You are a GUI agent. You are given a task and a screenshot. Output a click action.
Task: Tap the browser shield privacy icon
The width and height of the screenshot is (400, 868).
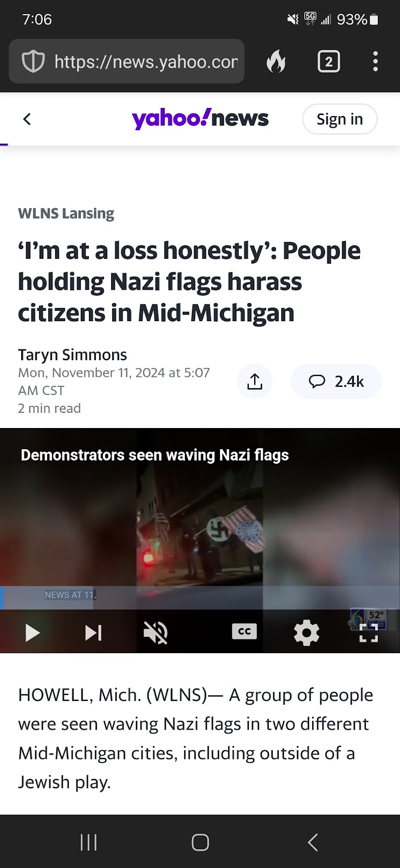[33, 62]
